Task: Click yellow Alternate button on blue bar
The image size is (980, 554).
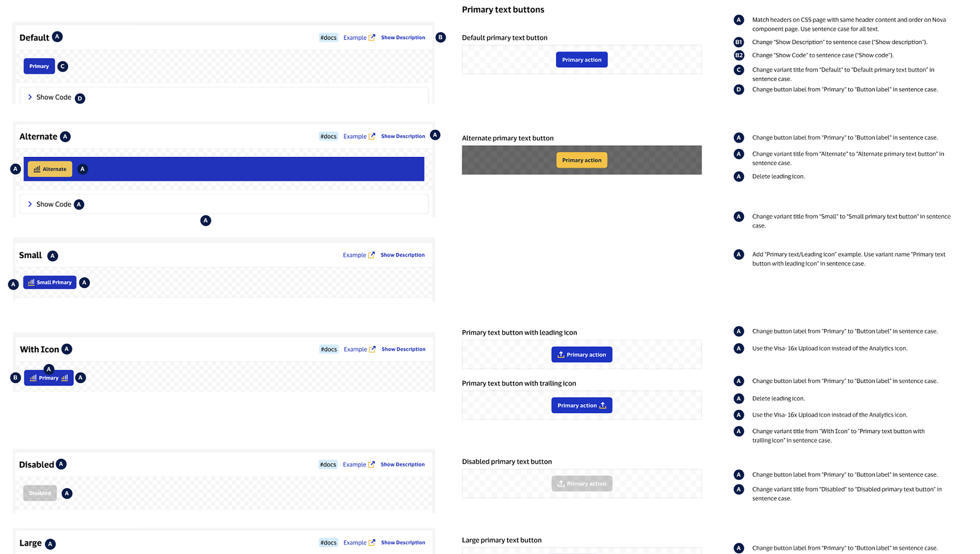Action: click(x=50, y=169)
